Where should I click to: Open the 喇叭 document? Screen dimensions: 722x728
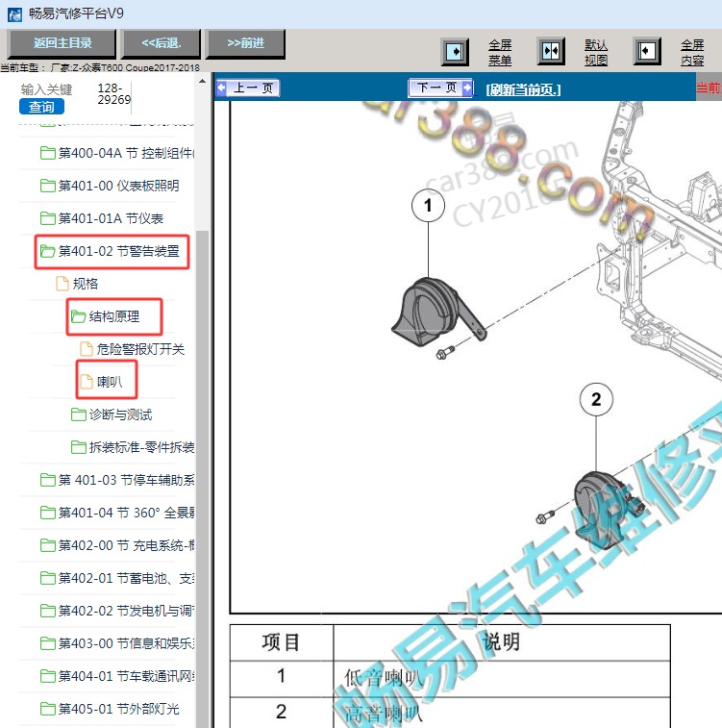tap(102, 382)
